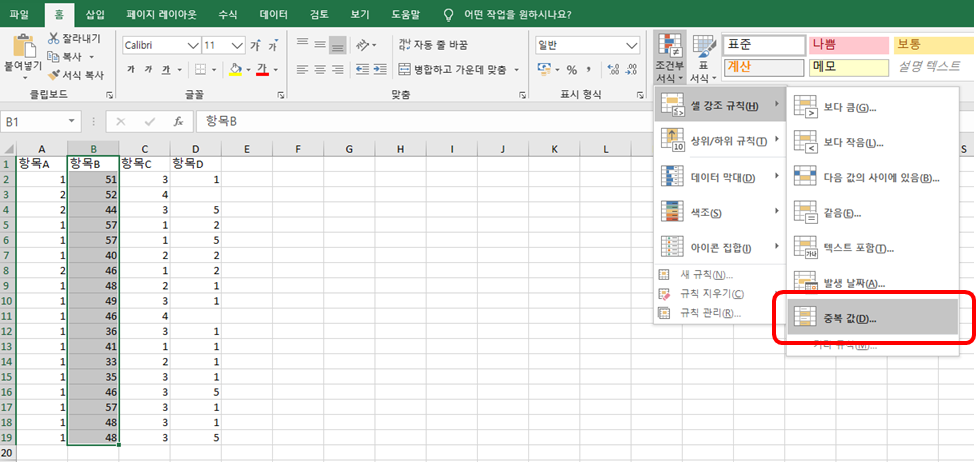Open the Calibri font name dropdown
Viewport: 976px width, 462px height.
(x=194, y=45)
